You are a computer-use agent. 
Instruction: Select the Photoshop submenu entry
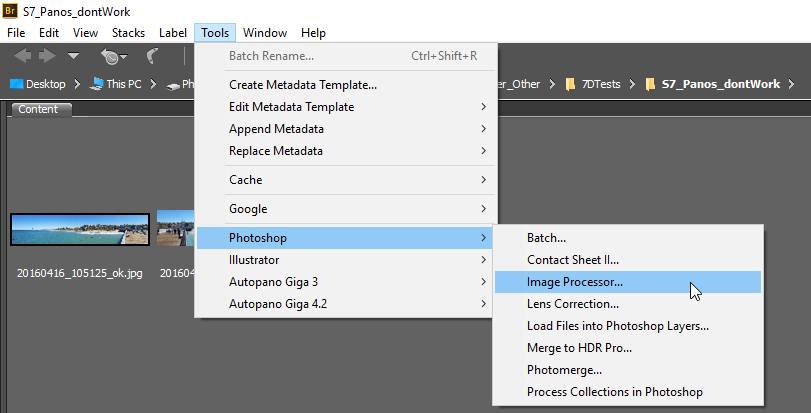pyautogui.click(x=346, y=238)
